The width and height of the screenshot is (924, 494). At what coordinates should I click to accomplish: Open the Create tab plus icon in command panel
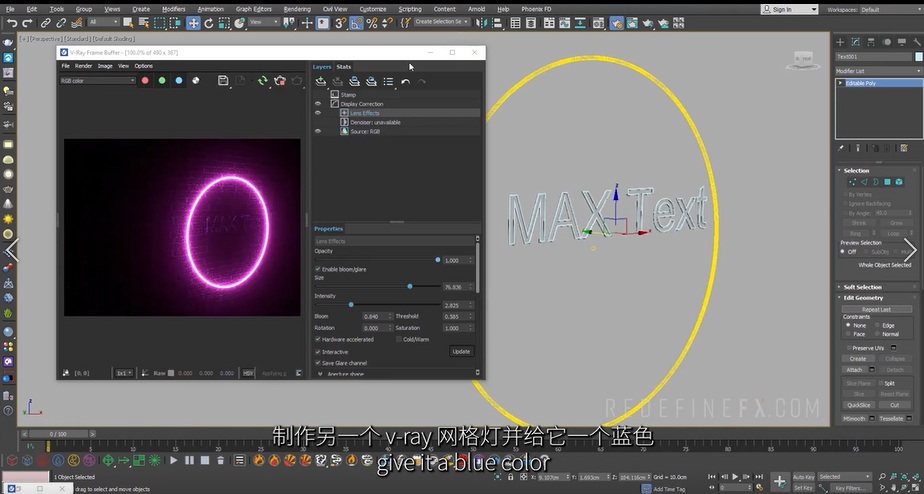[x=840, y=42]
